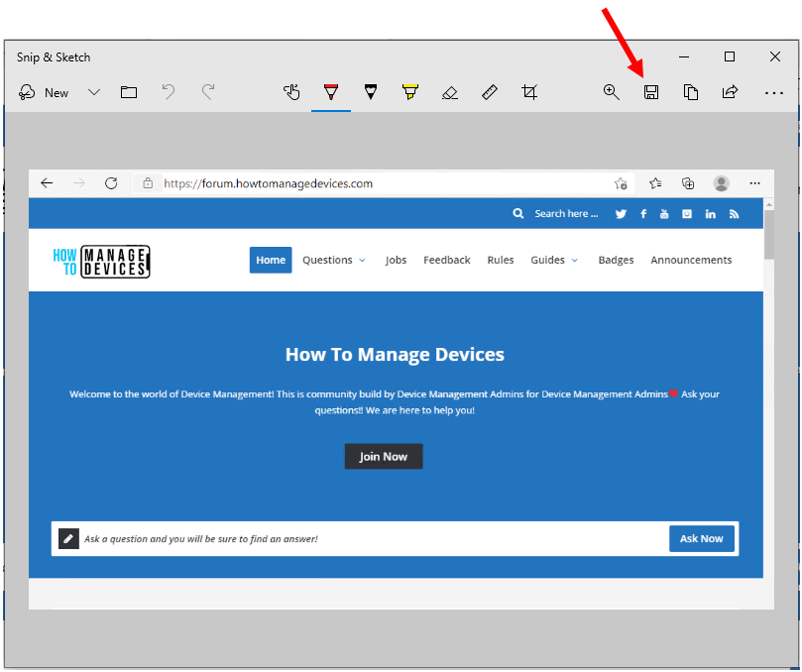The height and width of the screenshot is (672, 802).
Task: Select the yellow Highlighter tool
Action: (410, 92)
